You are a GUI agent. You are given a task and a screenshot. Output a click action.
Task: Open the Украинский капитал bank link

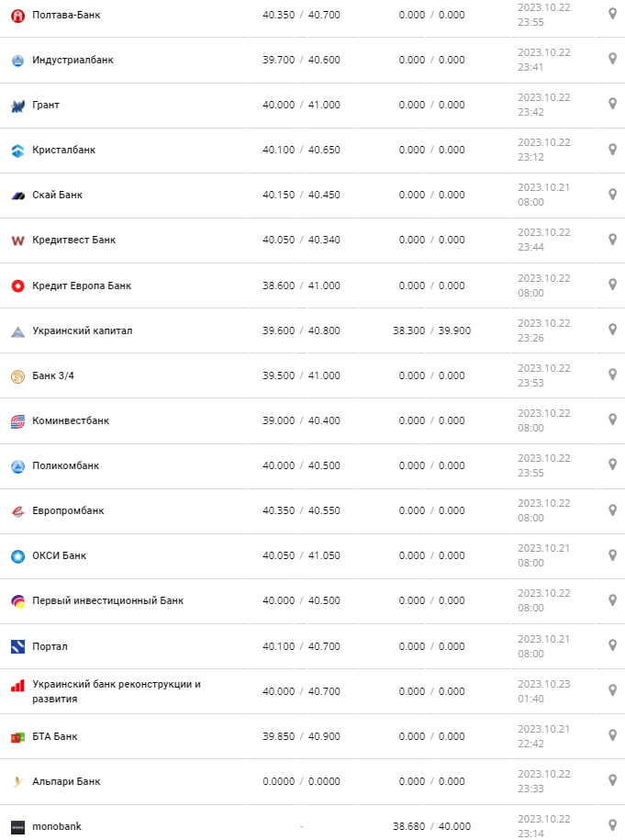[82, 330]
